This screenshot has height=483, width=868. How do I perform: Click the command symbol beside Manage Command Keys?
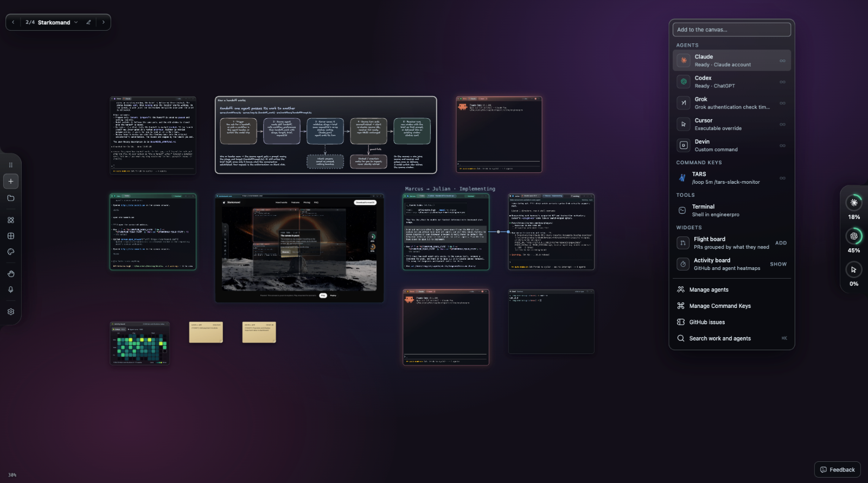[681, 306]
